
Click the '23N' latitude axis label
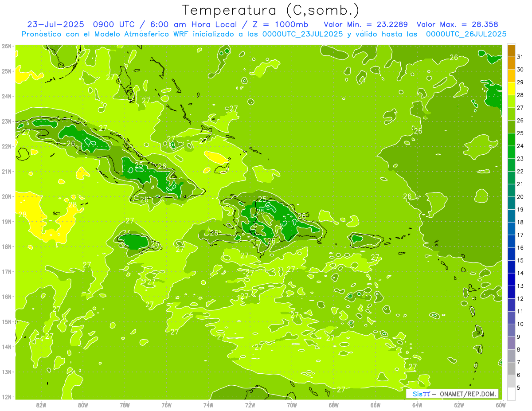pyautogui.click(x=6, y=121)
